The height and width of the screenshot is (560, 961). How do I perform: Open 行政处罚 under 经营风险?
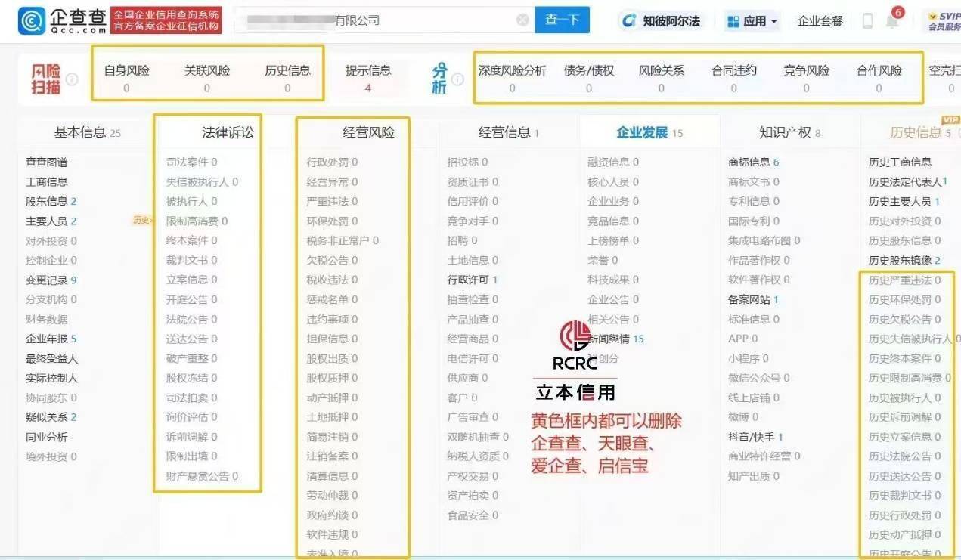pos(332,162)
